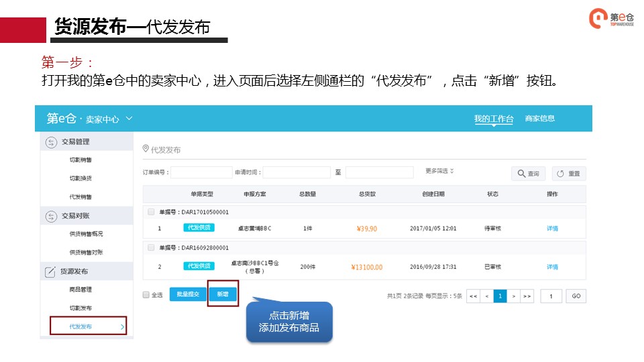Check the box for DAR16092800001
This screenshot has width=644, height=362.
click(x=151, y=247)
